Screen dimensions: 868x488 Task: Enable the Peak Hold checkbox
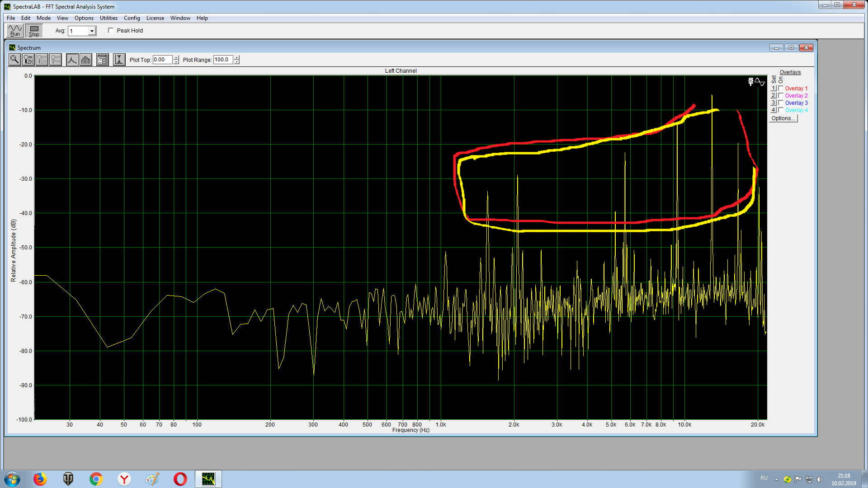[111, 31]
